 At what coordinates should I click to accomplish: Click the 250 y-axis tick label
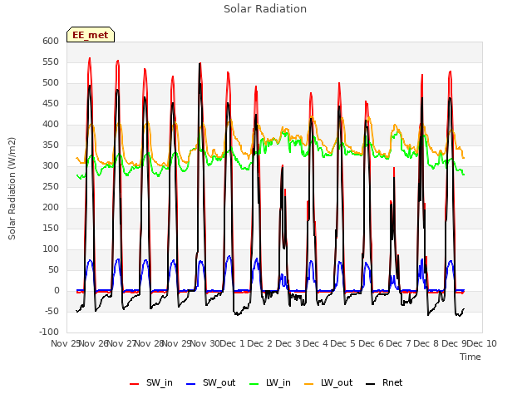[x=51, y=186]
